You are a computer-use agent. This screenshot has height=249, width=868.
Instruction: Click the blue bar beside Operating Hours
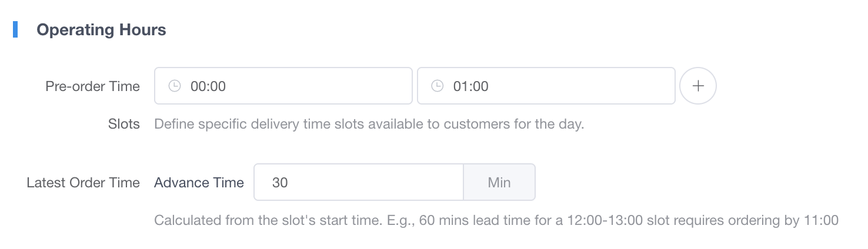[15, 29]
